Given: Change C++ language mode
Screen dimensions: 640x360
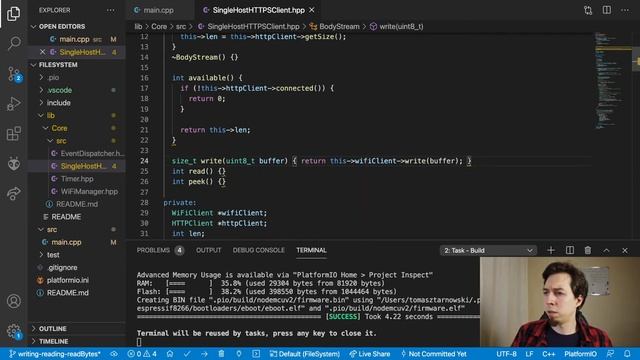Looking at the screenshot, I should click(x=549, y=354).
